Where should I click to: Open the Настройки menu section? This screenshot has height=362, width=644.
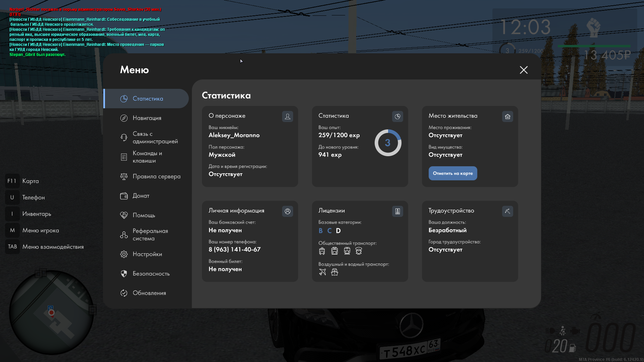coord(147,254)
